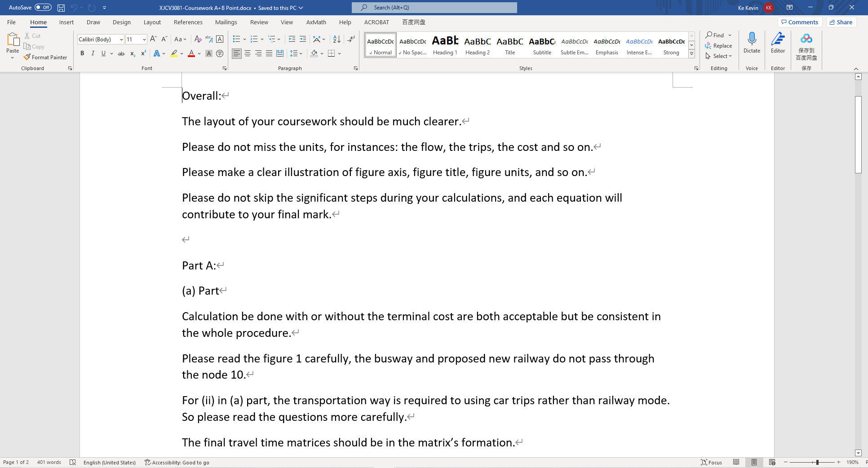Increase font size with Grow Font
Screen dimensions: 868x468
coord(153,40)
